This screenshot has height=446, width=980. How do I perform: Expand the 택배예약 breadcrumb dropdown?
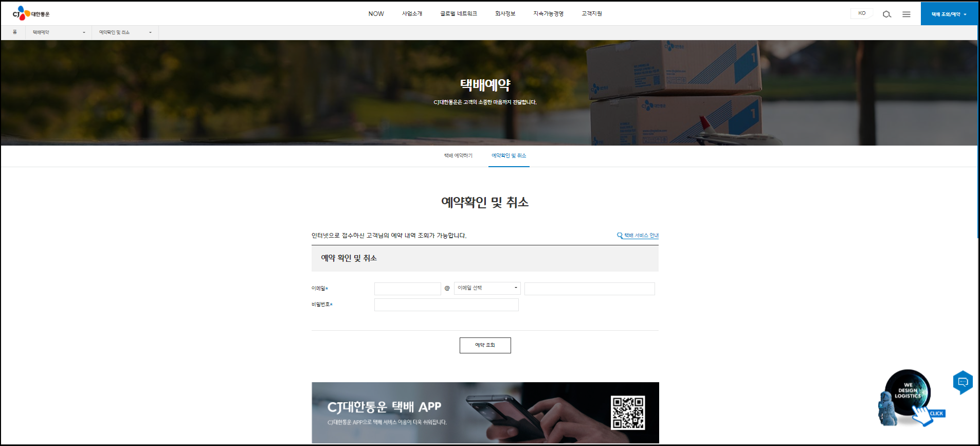(x=59, y=32)
